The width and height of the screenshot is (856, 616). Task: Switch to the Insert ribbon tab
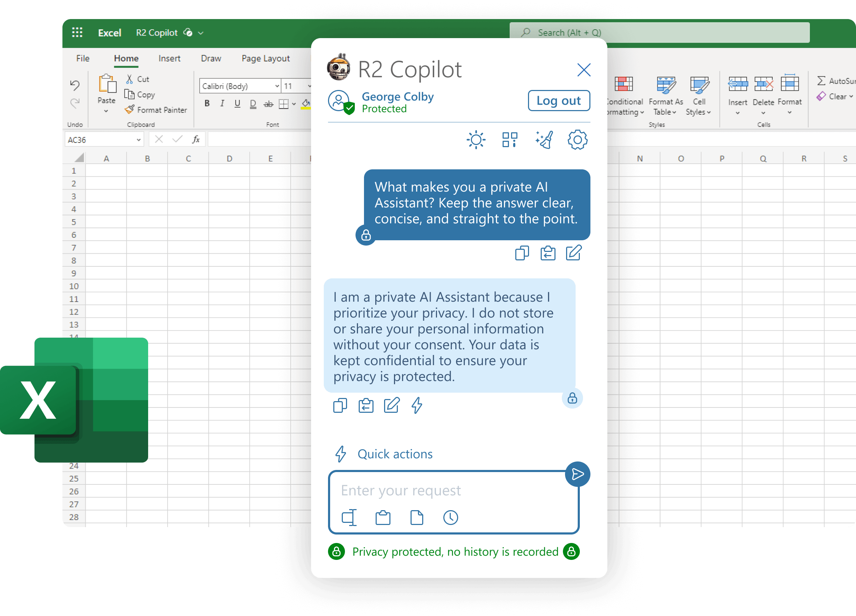pos(169,59)
